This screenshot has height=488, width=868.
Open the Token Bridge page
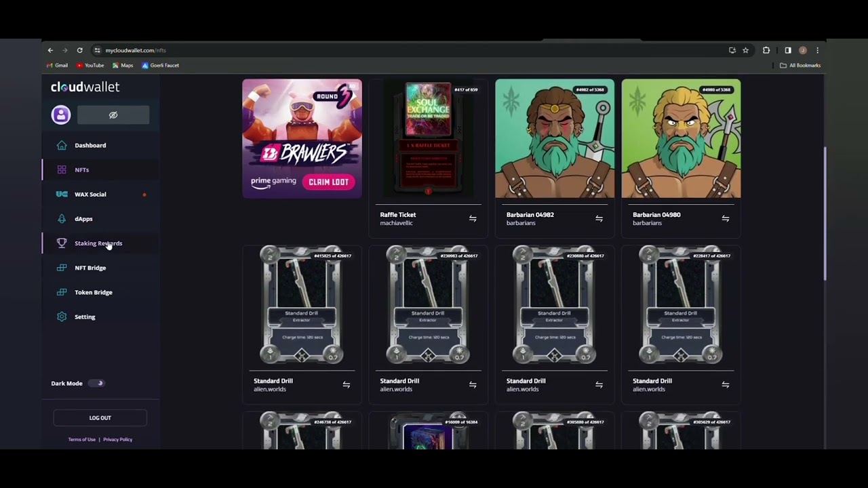tap(94, 292)
